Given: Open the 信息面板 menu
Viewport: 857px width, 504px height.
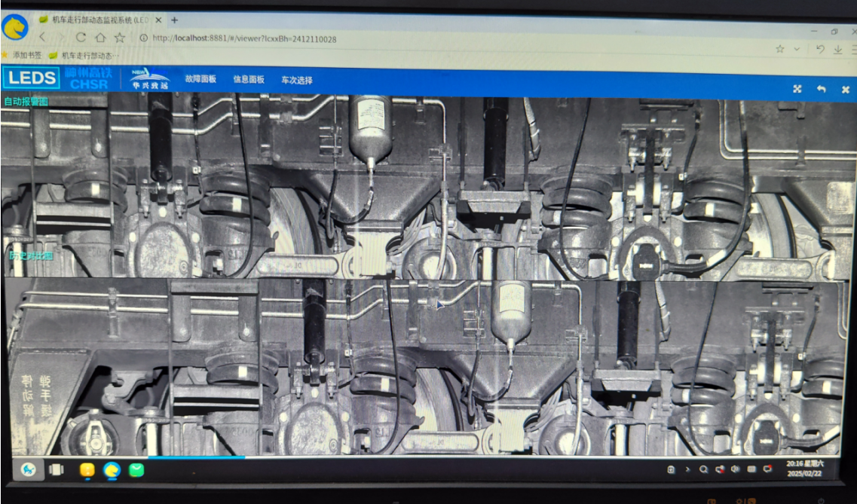Looking at the screenshot, I should point(249,80).
